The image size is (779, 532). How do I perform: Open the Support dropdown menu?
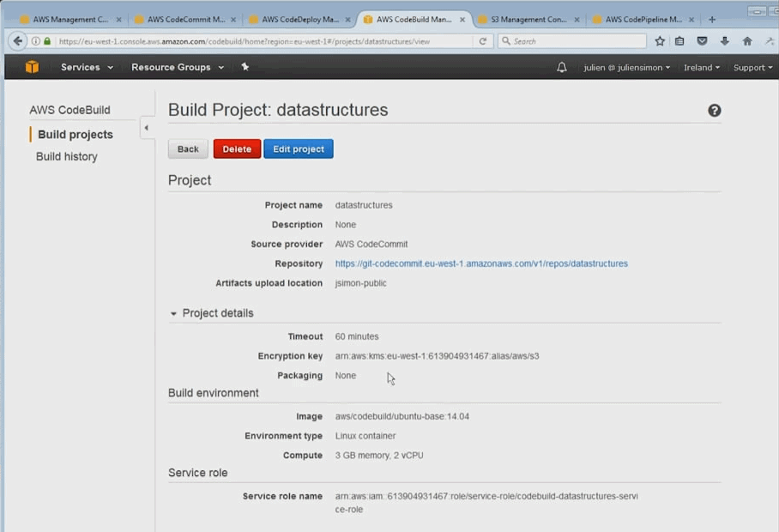[752, 68]
